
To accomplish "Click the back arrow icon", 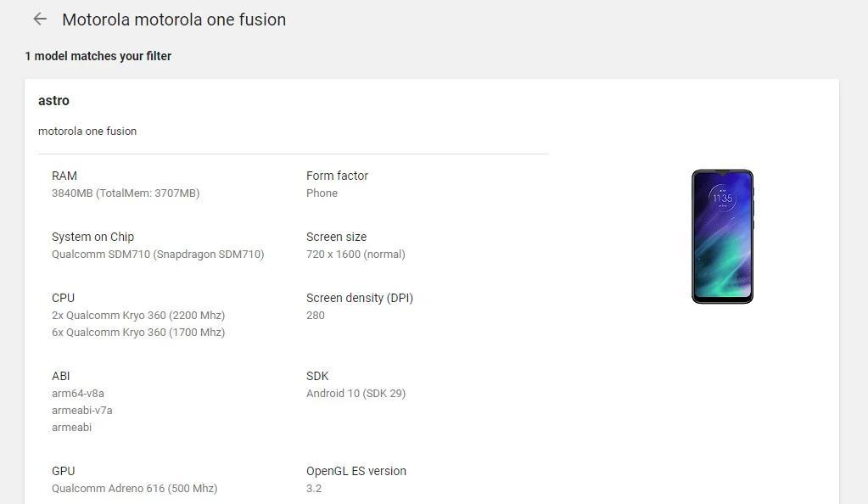I will click(39, 19).
